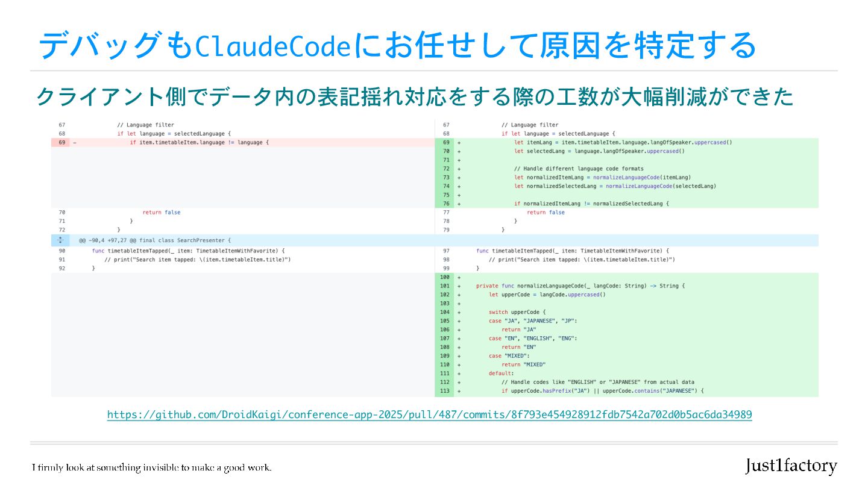
Task: Select the 'switch upperCode {' line
Action: [517, 312]
